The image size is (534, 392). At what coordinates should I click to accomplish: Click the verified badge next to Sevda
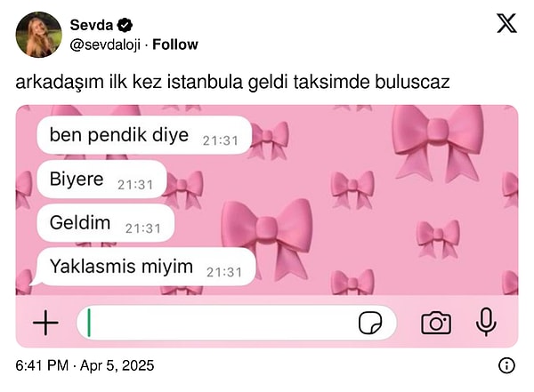click(125, 25)
